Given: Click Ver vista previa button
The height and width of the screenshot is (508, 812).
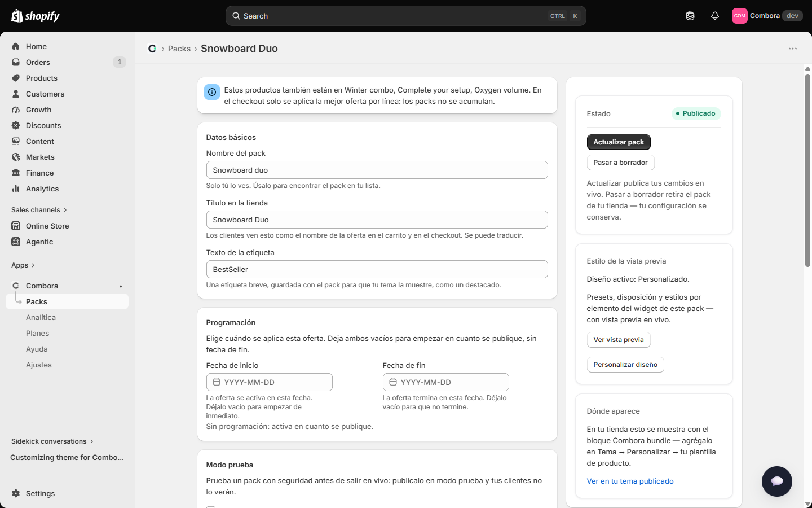Looking at the screenshot, I should (619, 340).
